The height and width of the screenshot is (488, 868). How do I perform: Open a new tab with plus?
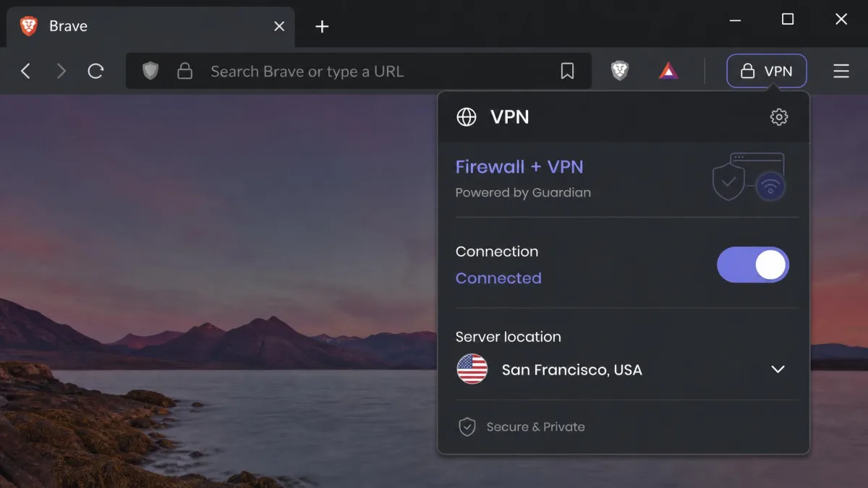[323, 27]
